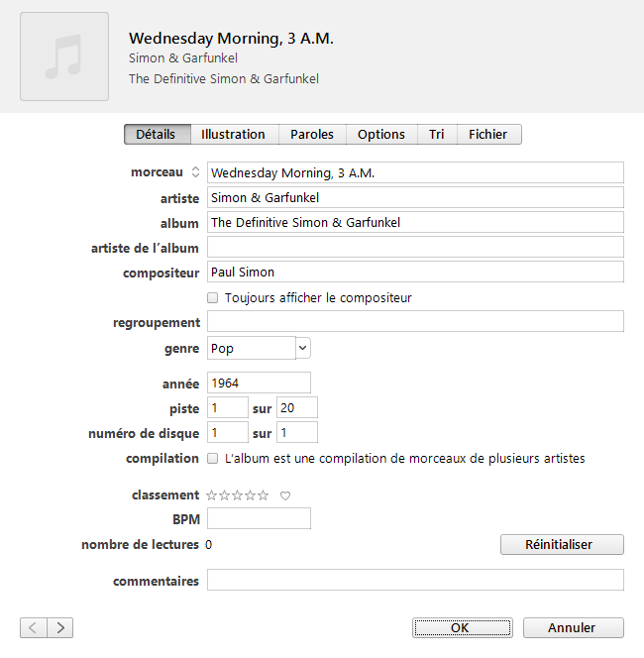Screen dimensions: 644x658
Task: Open the Détails tab
Action: point(158,135)
